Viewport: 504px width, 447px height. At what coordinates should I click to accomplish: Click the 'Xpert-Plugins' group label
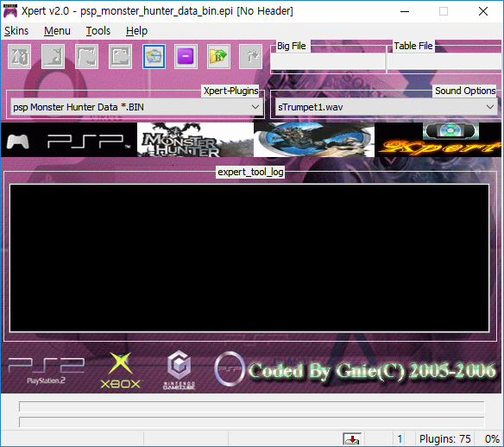pyautogui.click(x=230, y=91)
